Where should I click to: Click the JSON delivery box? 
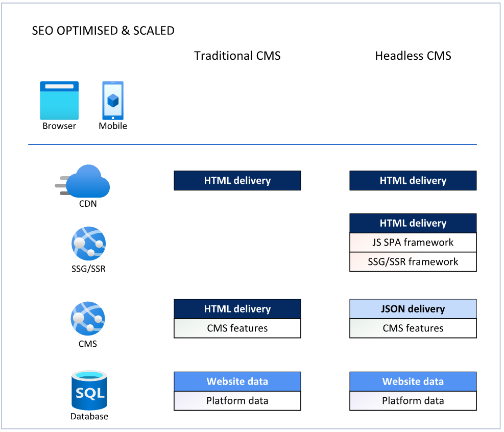(x=413, y=309)
